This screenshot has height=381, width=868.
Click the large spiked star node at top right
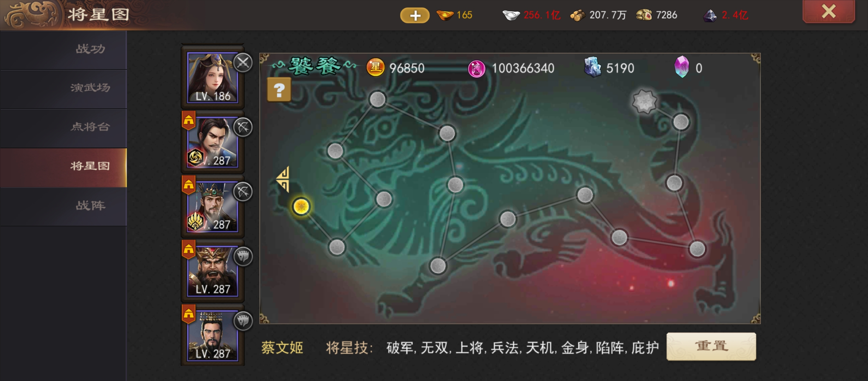point(644,102)
